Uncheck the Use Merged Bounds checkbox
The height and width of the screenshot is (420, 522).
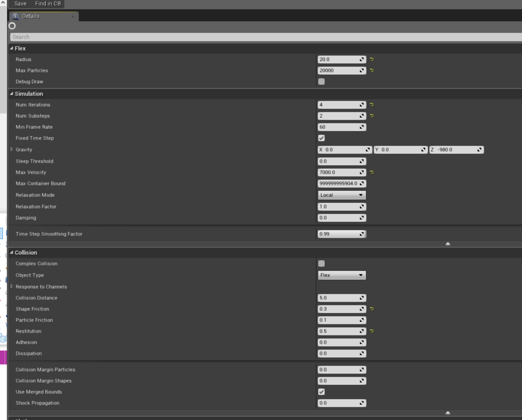[321, 392]
